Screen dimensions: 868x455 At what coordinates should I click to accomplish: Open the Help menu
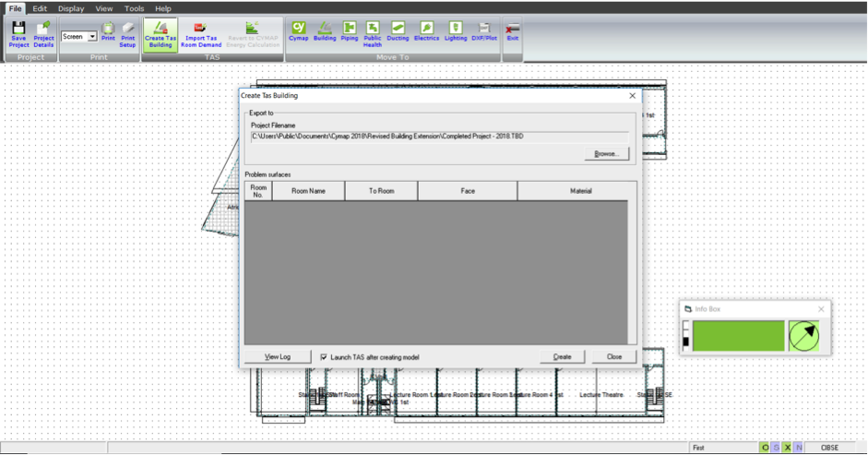(x=162, y=8)
